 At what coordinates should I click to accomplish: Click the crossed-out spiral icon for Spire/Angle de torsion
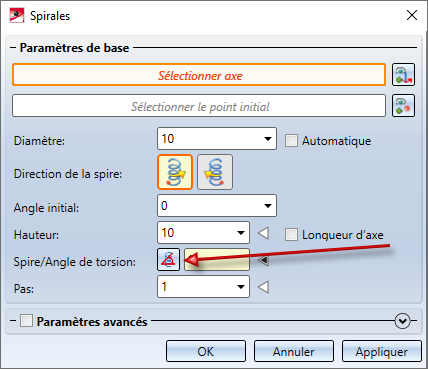point(169,259)
